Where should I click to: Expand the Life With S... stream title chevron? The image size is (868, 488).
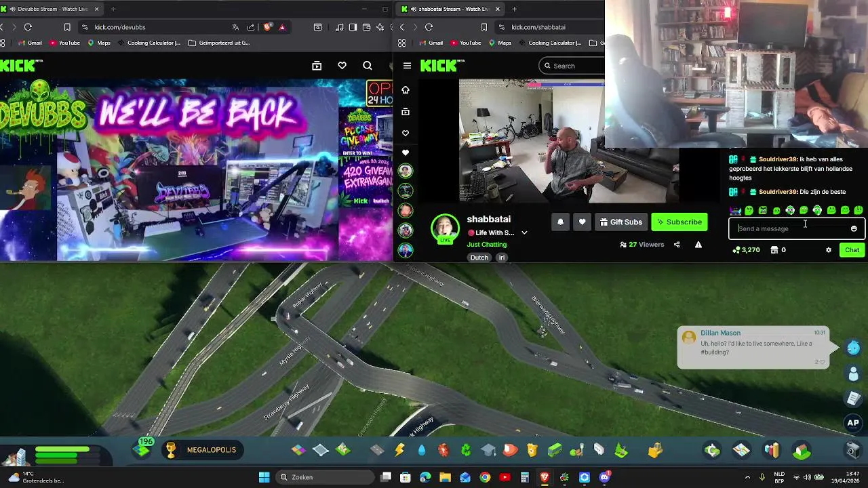pyautogui.click(x=524, y=232)
